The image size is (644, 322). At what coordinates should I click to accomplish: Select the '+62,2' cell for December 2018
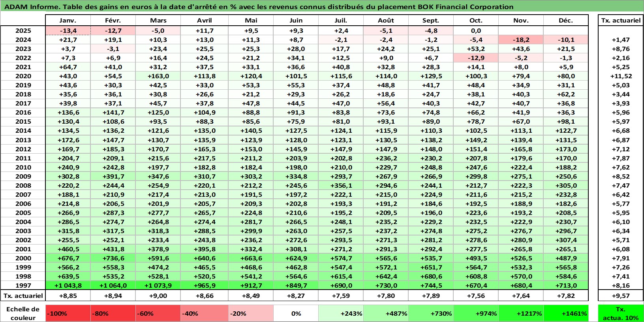click(566, 94)
